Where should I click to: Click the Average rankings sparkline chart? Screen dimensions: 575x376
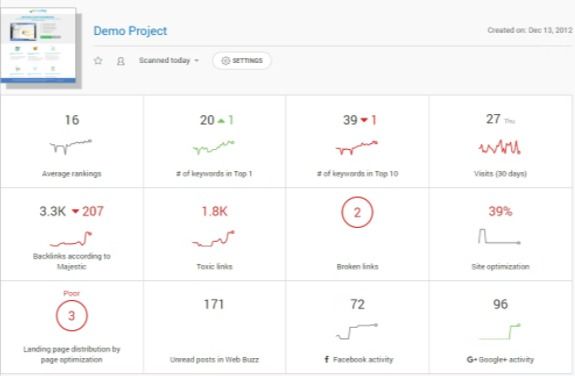[71, 147]
